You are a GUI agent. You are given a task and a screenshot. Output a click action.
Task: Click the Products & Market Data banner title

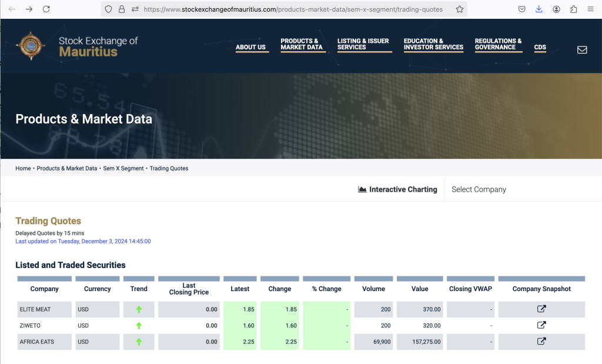click(83, 119)
